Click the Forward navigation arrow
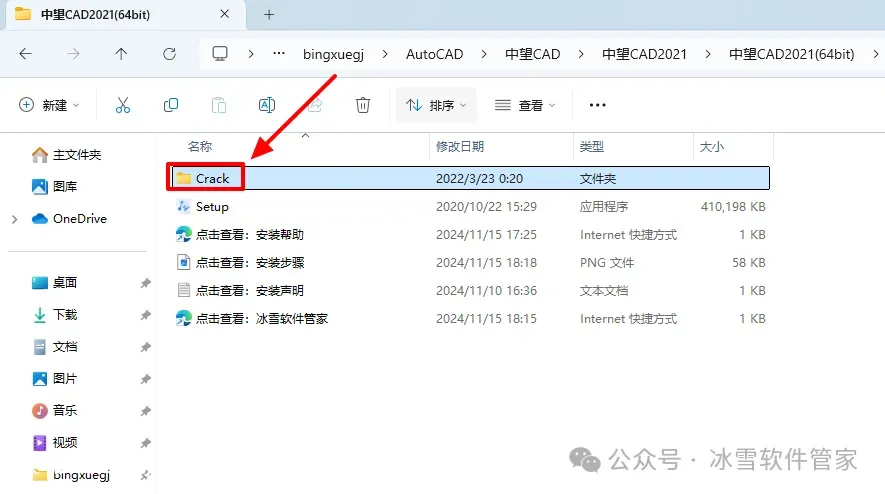885x494 pixels. point(73,54)
